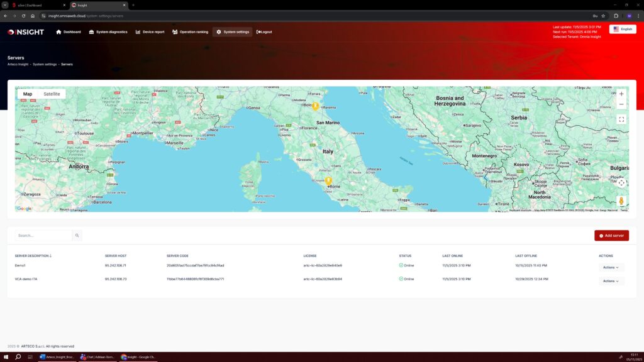
Task: Click the Street View pegman icon
Action: click(621, 201)
